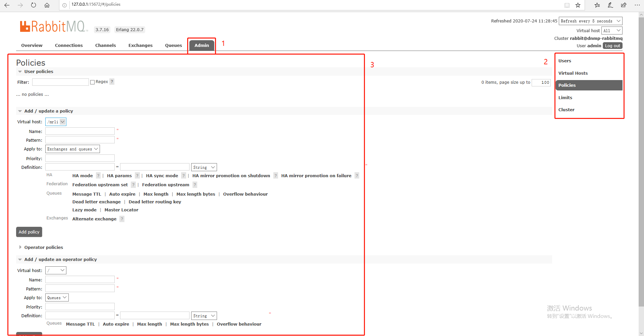The height and width of the screenshot is (336, 644).
Task: Go back in browser history
Action: point(7,5)
